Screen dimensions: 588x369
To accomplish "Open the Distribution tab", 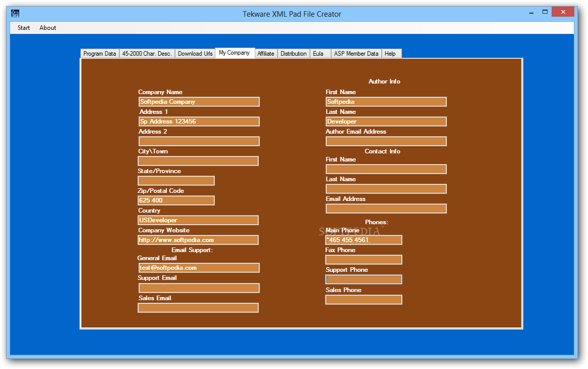I will [294, 54].
